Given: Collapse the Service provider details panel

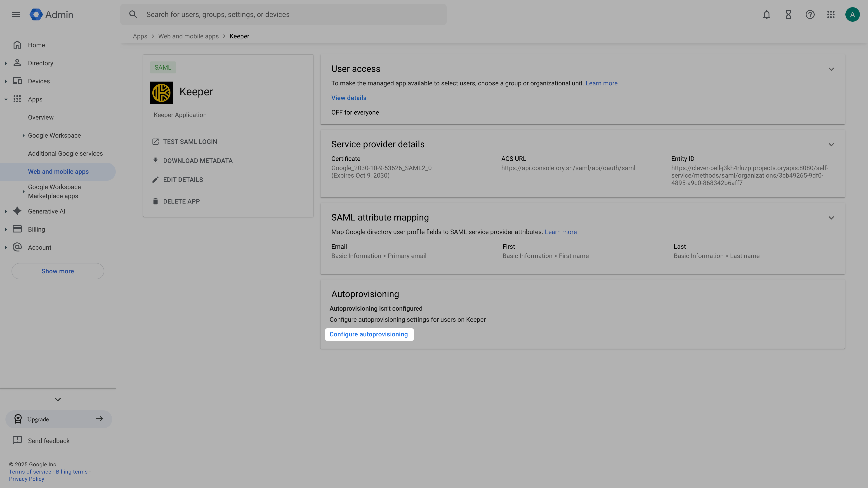Looking at the screenshot, I should (831, 145).
